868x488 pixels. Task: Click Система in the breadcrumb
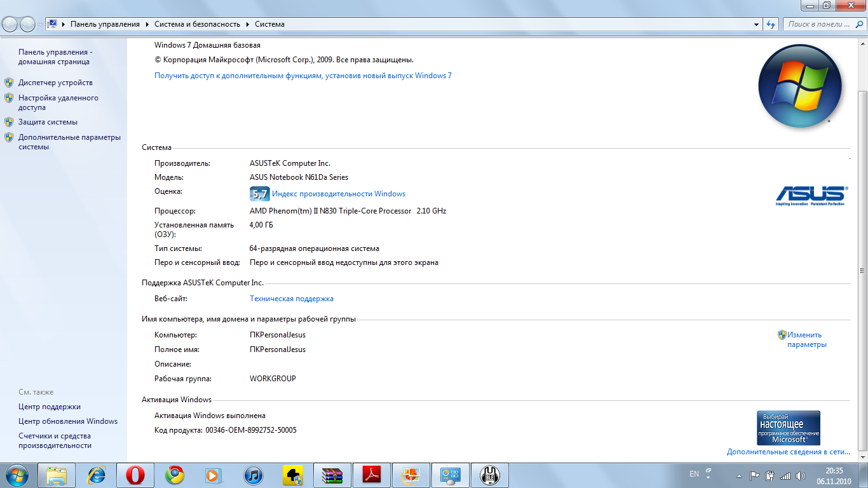[269, 24]
